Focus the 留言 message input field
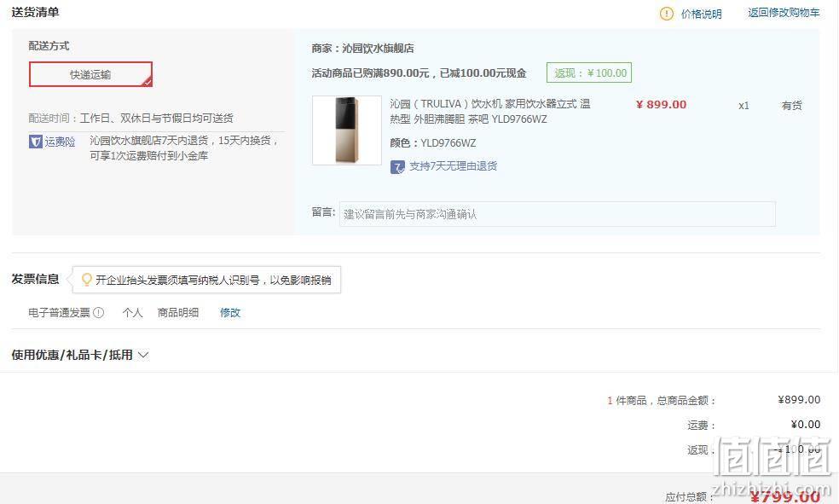The height and width of the screenshot is (504, 839). coord(557,214)
